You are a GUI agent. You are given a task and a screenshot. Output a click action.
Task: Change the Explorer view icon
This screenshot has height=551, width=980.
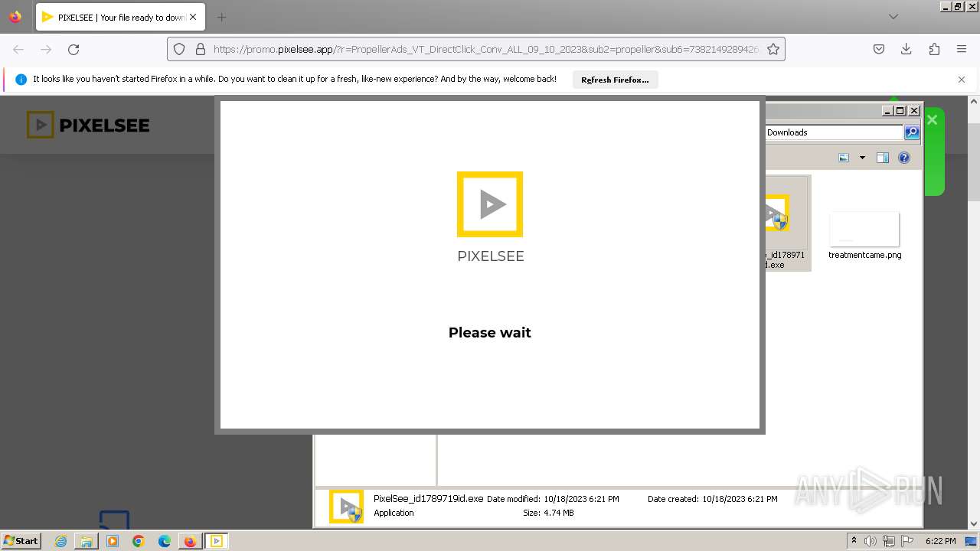pos(844,158)
